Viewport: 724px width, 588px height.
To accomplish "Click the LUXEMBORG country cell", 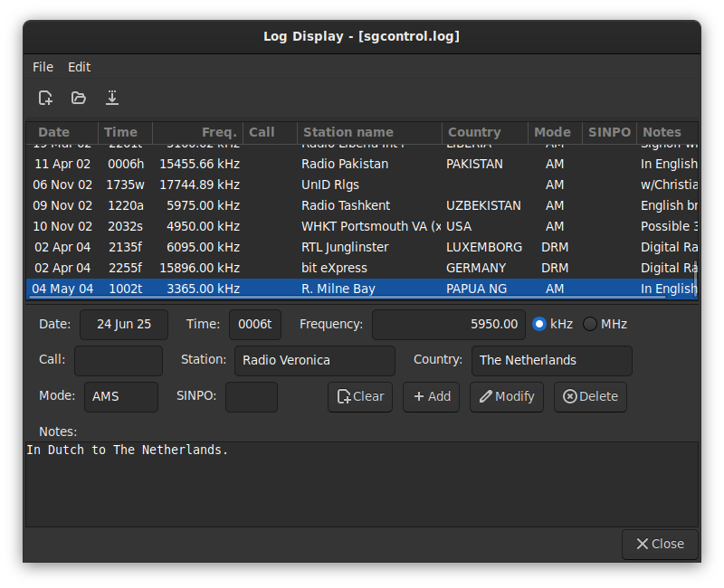I will pos(484,247).
